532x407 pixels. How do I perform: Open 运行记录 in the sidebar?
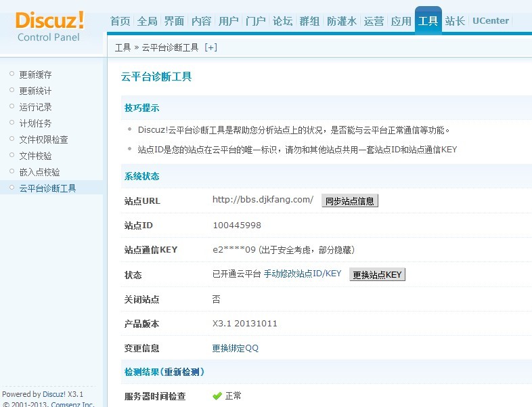35,107
